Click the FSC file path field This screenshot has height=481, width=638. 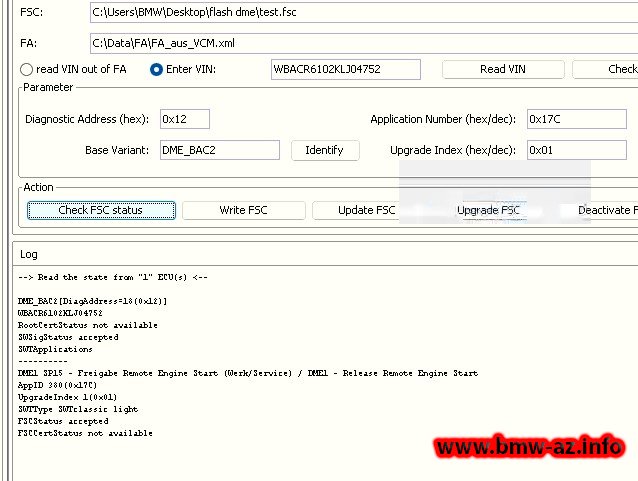coord(360,14)
